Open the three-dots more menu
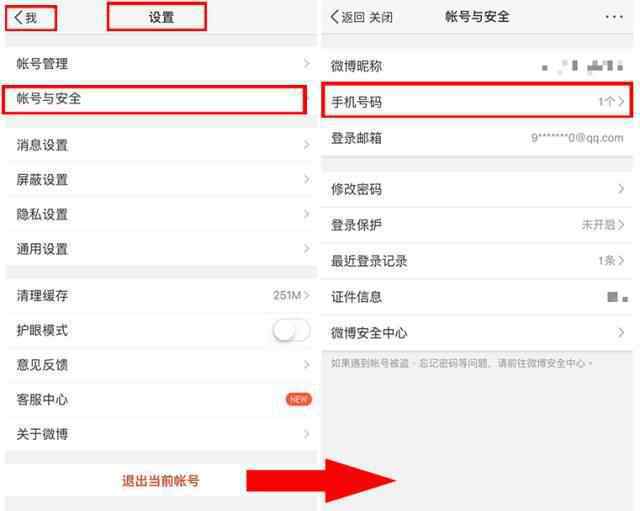This screenshot has height=511, width=640. [614, 17]
